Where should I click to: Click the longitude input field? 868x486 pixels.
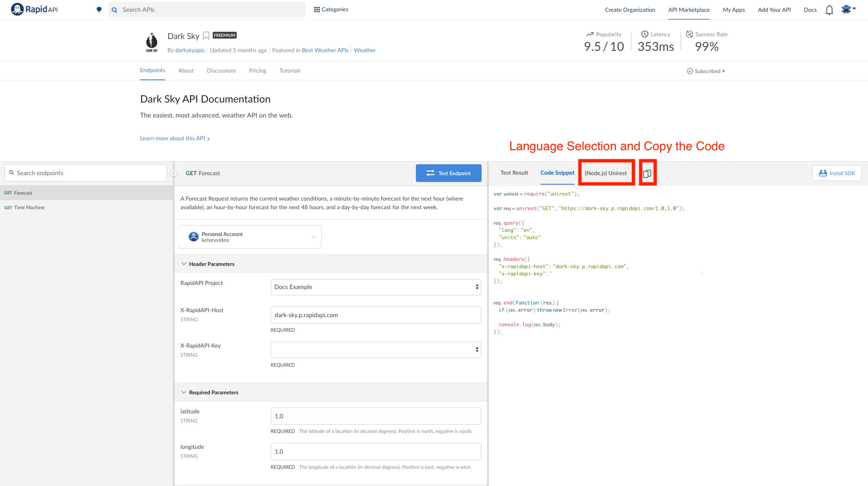click(x=375, y=452)
